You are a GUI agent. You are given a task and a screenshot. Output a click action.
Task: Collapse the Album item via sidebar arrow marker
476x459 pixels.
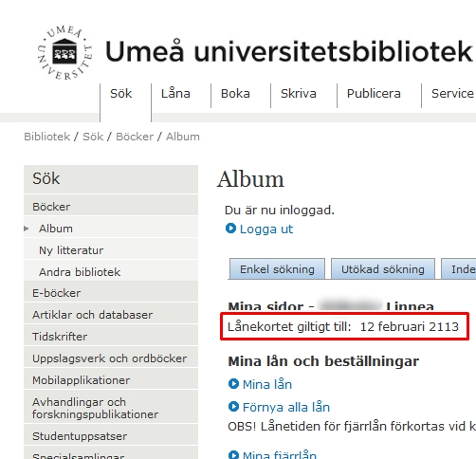coord(27,229)
